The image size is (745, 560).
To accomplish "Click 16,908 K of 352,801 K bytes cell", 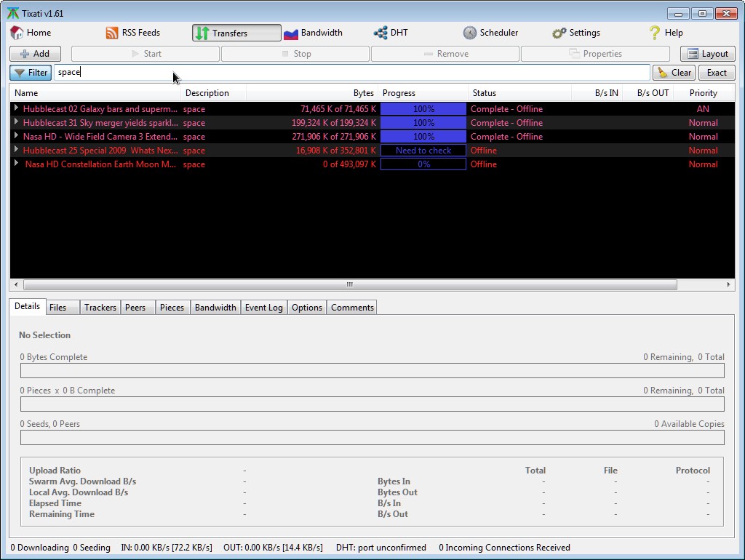I will coord(336,150).
